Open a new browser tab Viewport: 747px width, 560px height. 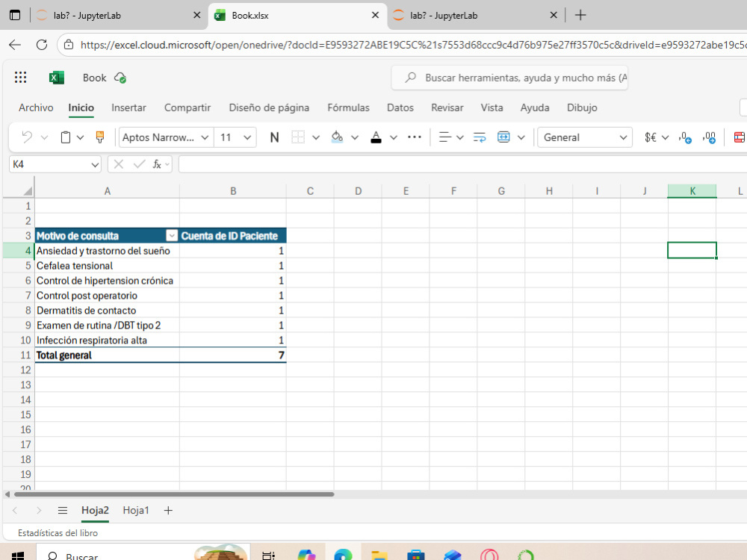pyautogui.click(x=580, y=15)
